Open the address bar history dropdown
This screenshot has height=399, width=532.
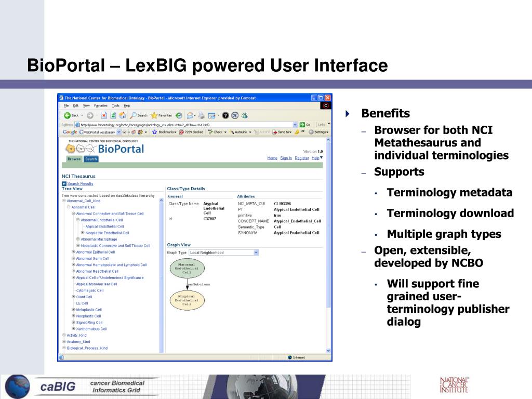[295, 125]
